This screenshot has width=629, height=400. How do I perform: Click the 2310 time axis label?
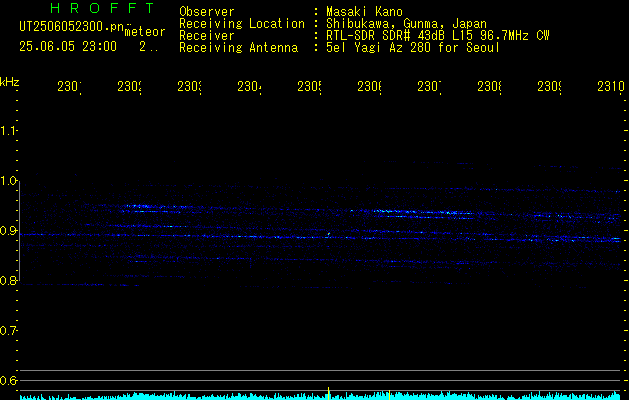(611, 86)
